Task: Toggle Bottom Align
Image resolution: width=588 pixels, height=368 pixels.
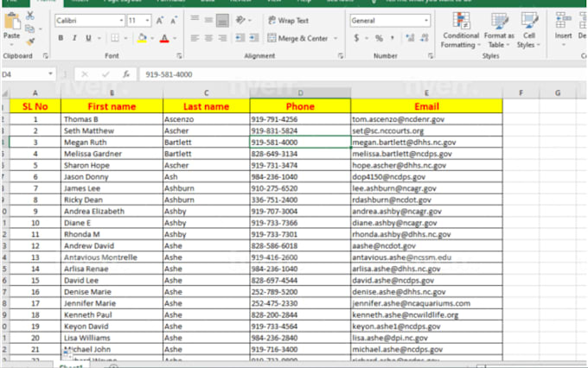Action: 223,21
